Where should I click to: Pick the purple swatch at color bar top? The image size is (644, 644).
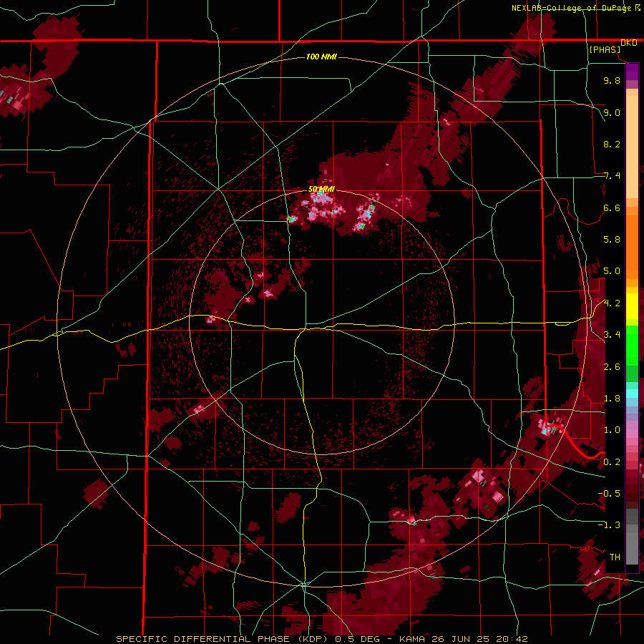pos(632,72)
